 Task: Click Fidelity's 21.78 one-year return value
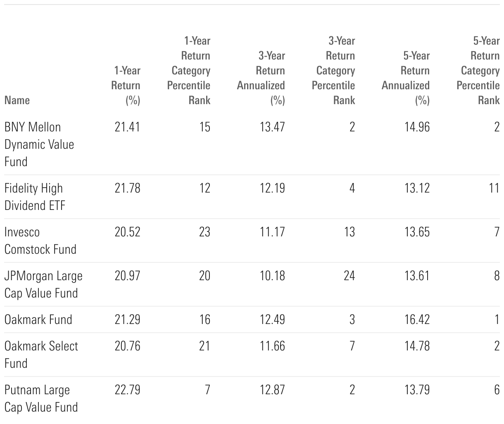click(x=127, y=188)
